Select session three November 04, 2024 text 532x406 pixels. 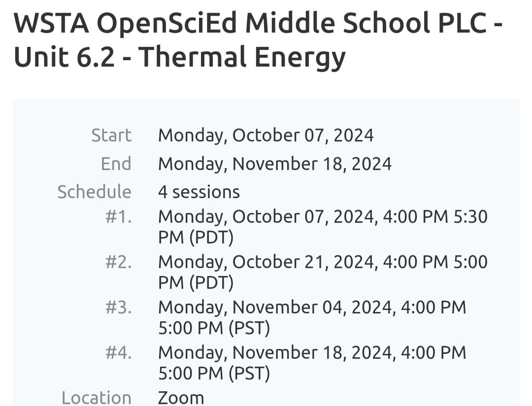312,307
